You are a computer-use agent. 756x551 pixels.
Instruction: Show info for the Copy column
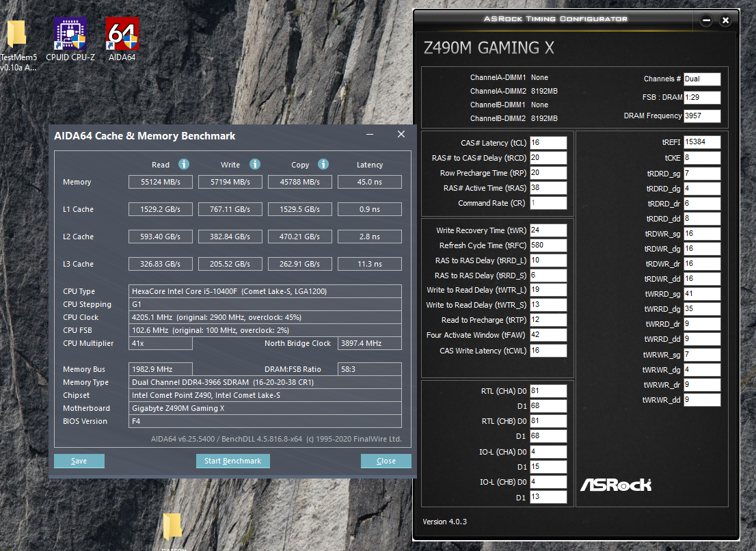(x=323, y=164)
